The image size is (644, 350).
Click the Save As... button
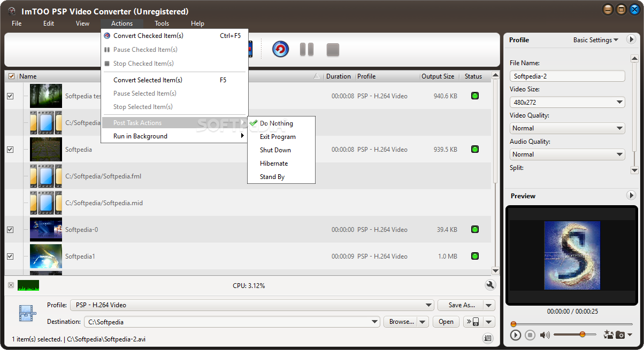[461, 306]
